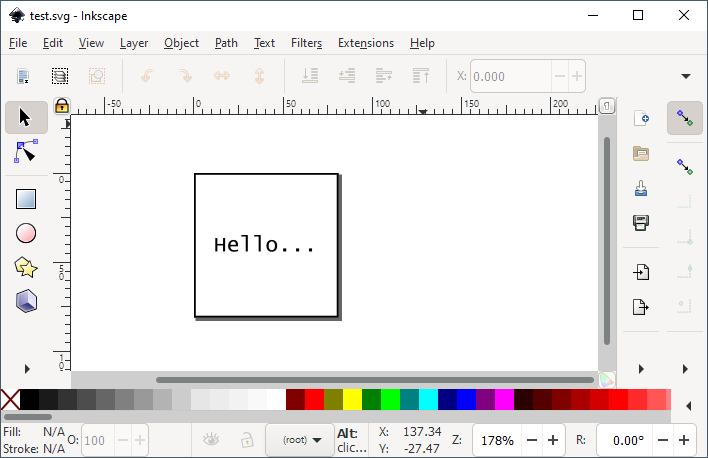Toggle the ruler corner button at top-right of canvas
Screen dimensions: 708x458
[607, 106]
